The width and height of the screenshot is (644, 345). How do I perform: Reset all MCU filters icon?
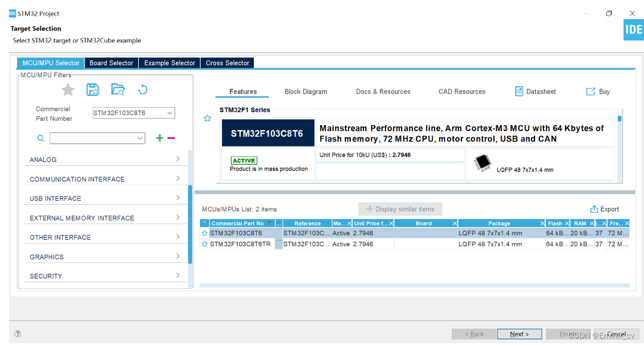point(142,90)
